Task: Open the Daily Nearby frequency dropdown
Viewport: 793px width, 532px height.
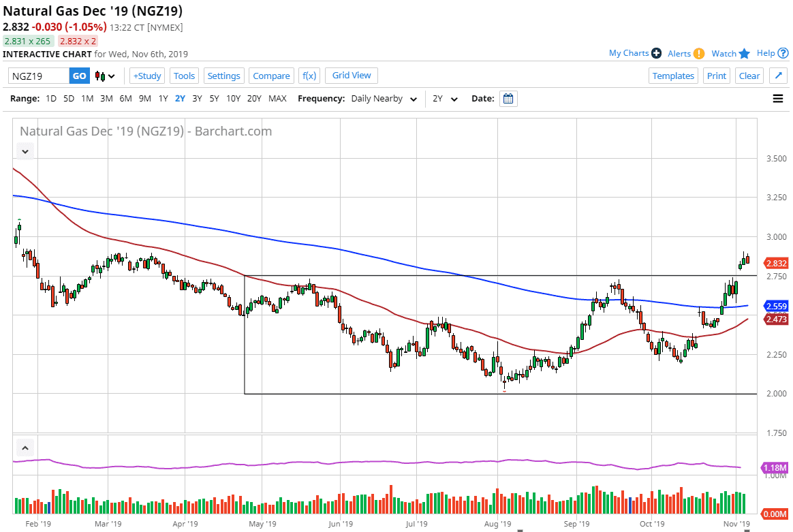Action: (384, 99)
